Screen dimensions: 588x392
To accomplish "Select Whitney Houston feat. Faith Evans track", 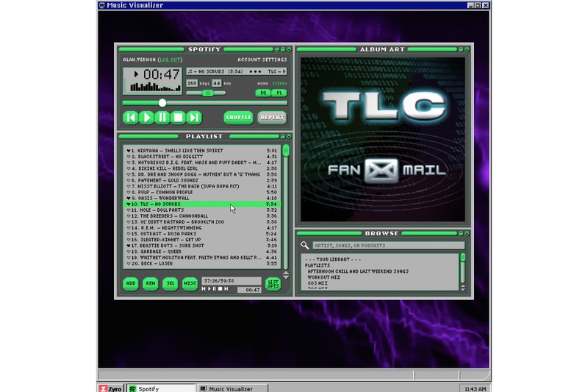I will pyautogui.click(x=201, y=257).
